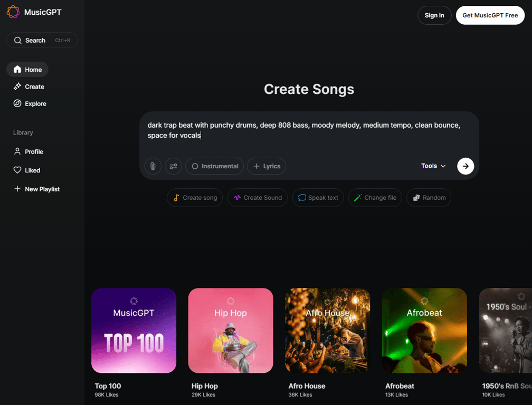Click the "MusicGPT" brand name text
Image resolution: width=532 pixels, height=405 pixels.
coord(43,12)
